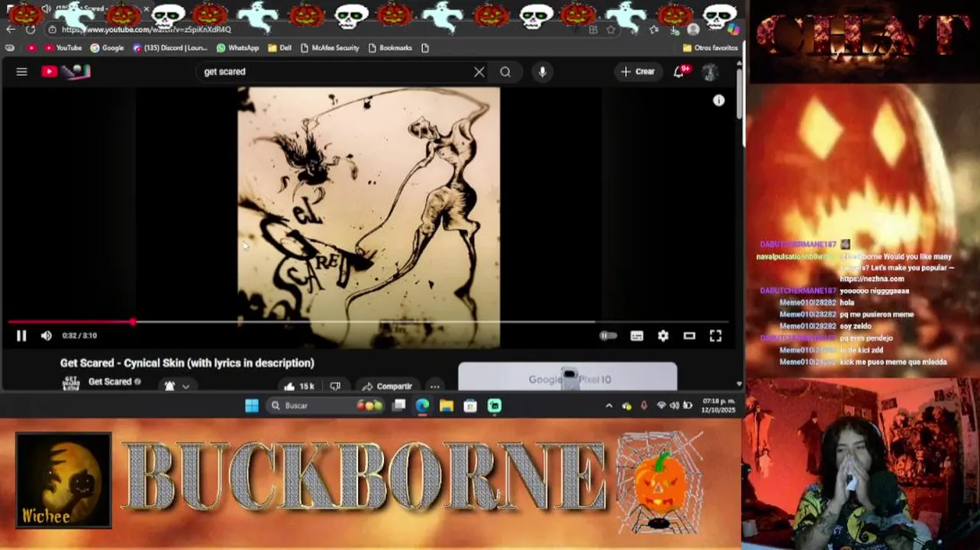Switch player to theater mode
The image size is (980, 550).
(x=689, y=335)
